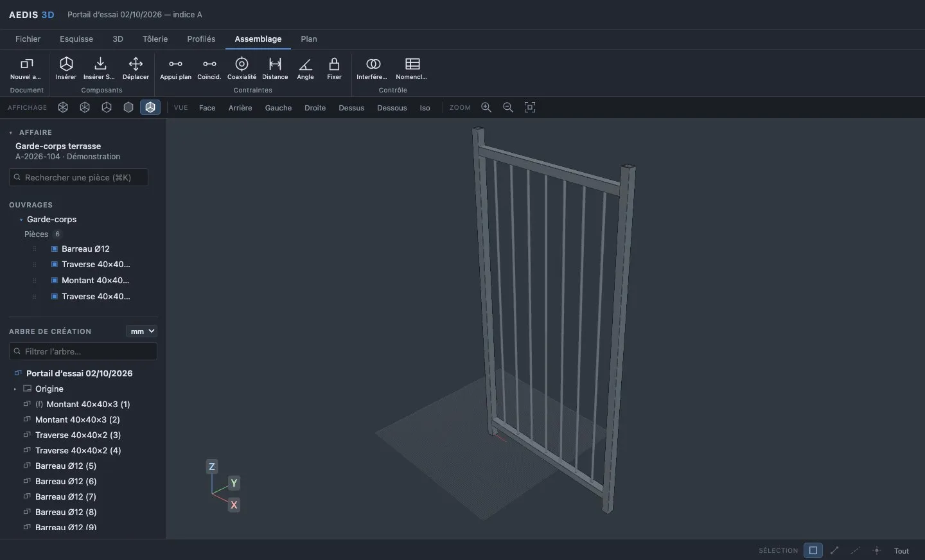Viewport: 925px width, 560px height.
Task: Open the Nomenclature table tool
Action: [412, 68]
